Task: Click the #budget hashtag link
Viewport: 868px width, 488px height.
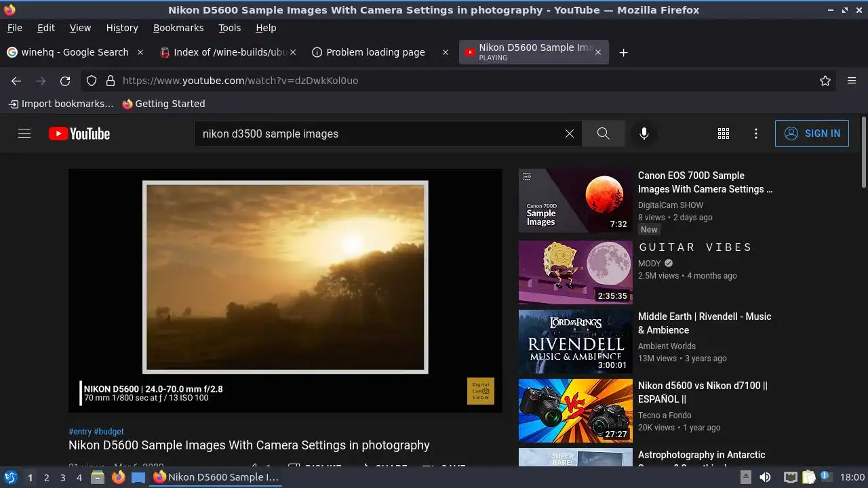Action: click(108, 432)
